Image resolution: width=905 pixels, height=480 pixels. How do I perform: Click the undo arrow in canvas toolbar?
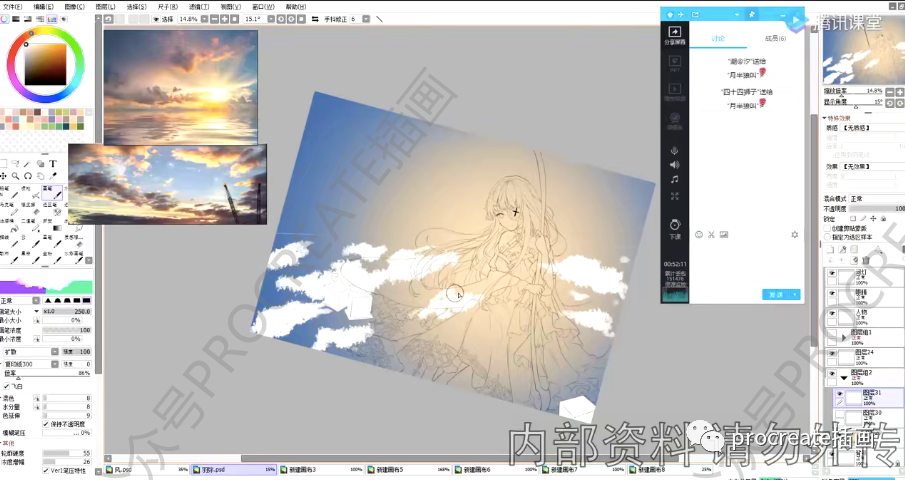coord(109,19)
